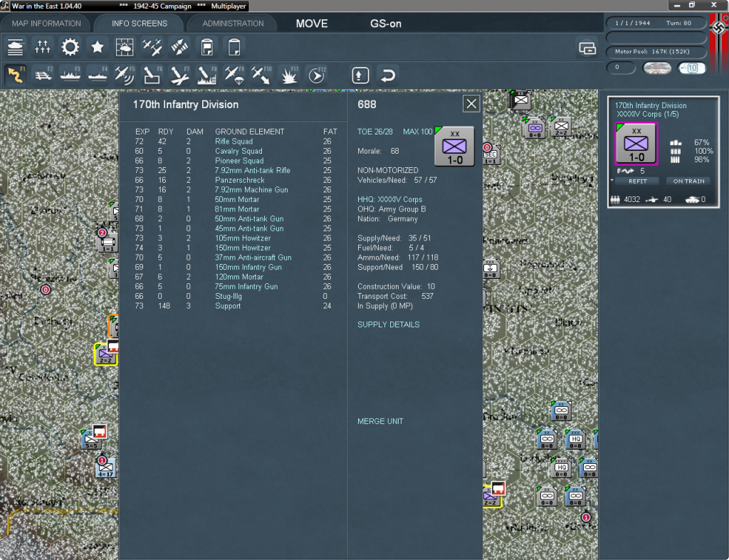Select the F4 amphibious transport mode
729x560 pixels.
98,75
